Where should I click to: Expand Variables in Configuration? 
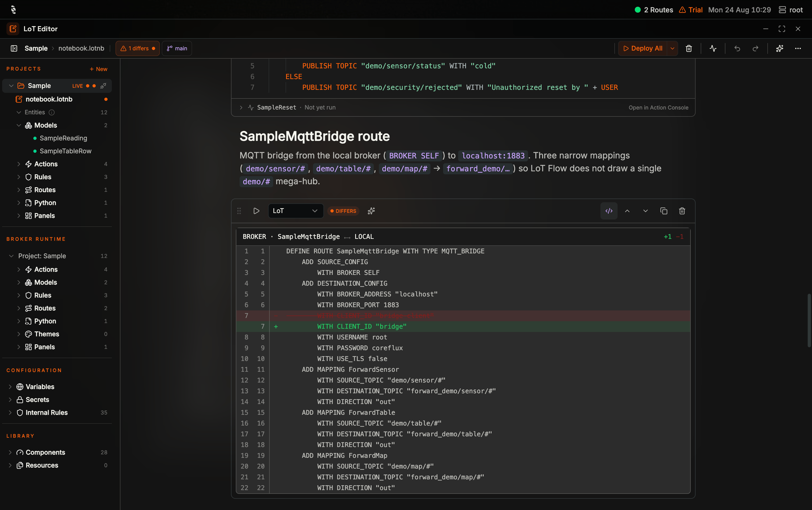tap(10, 387)
